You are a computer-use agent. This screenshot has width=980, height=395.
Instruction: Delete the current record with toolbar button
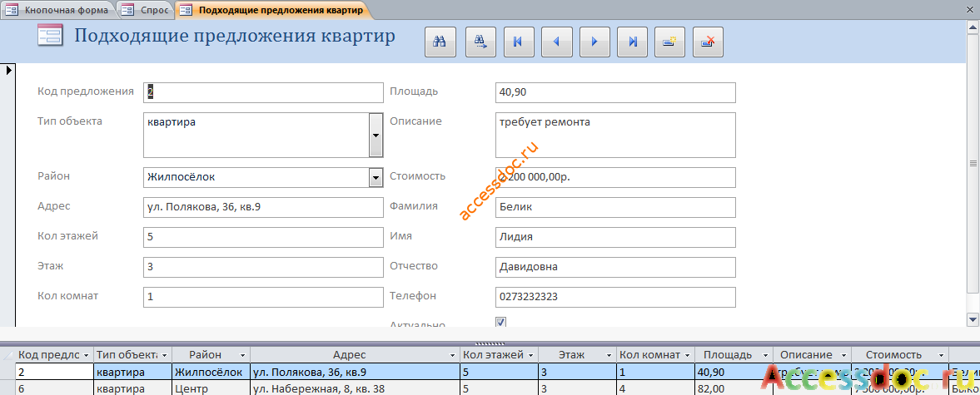pos(708,42)
